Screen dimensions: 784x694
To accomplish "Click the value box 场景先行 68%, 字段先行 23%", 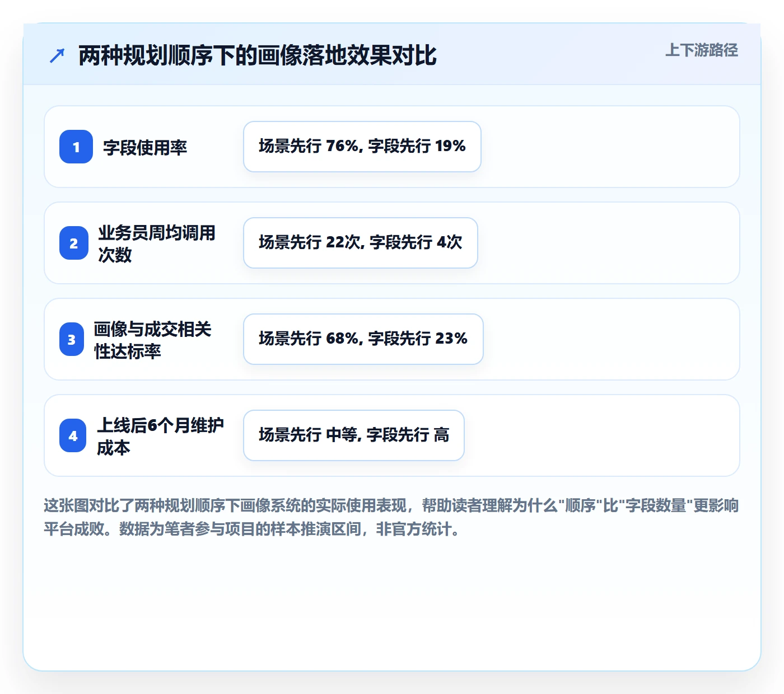I will tap(363, 339).
